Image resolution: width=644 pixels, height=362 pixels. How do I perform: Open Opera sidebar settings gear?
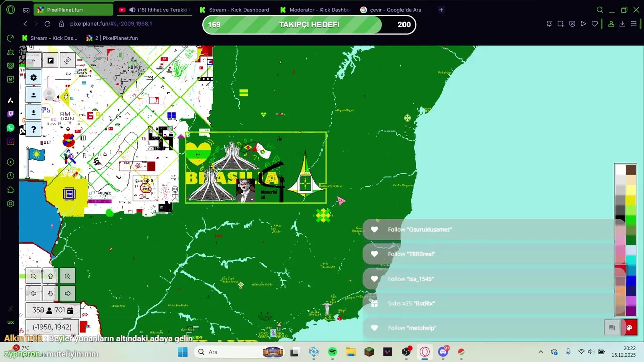click(10, 204)
